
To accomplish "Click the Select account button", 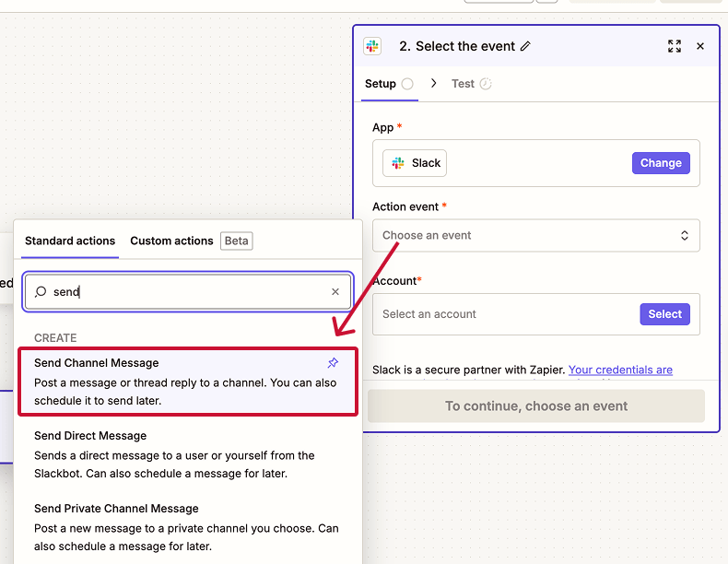I will tap(664, 314).
